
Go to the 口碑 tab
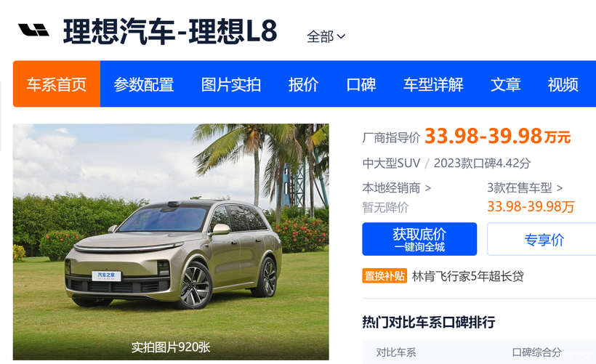click(x=361, y=84)
